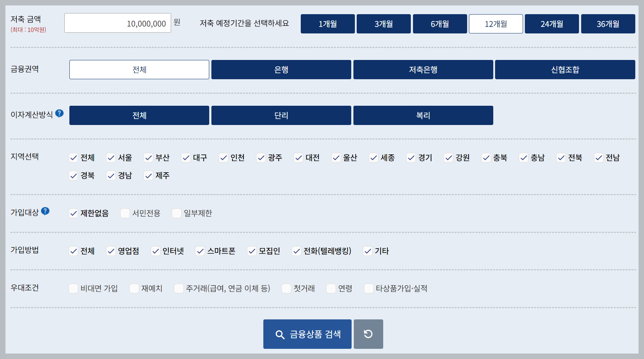
Task: Uncheck the 스마트폰 sign-up method
Action: pos(200,251)
